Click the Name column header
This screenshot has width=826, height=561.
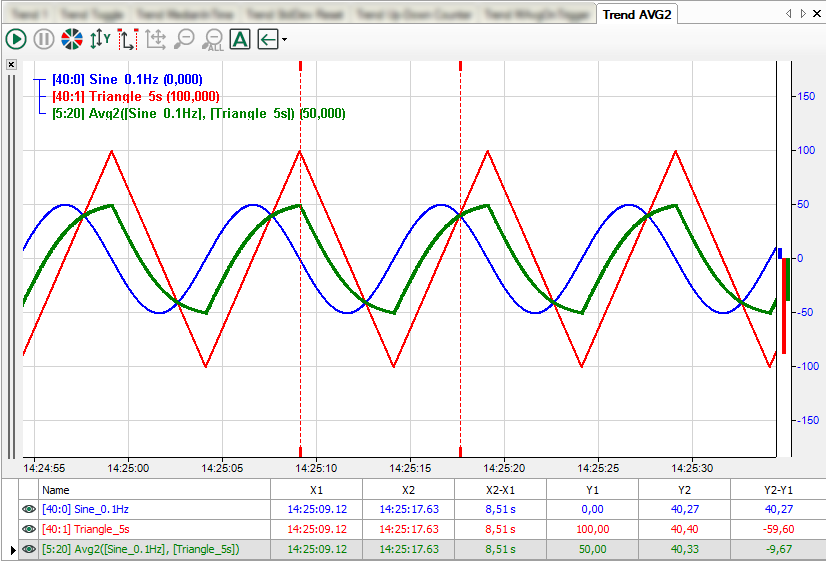[56, 490]
